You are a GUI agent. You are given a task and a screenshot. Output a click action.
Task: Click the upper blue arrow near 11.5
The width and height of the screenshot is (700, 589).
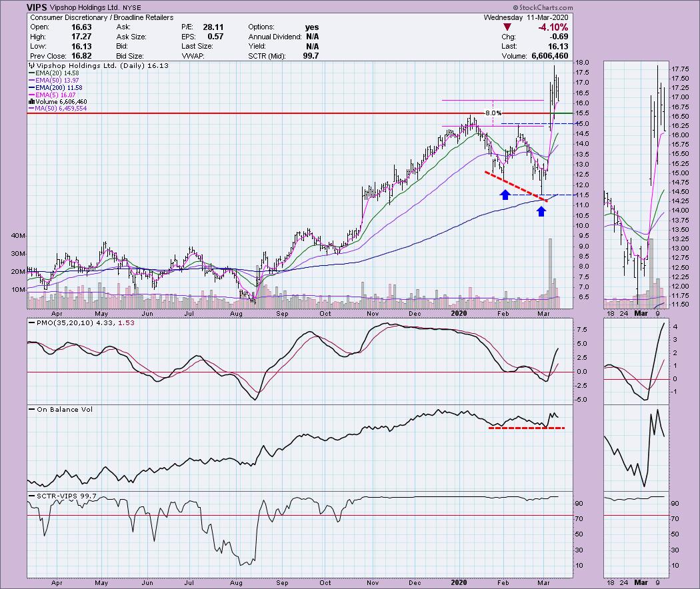click(505, 195)
